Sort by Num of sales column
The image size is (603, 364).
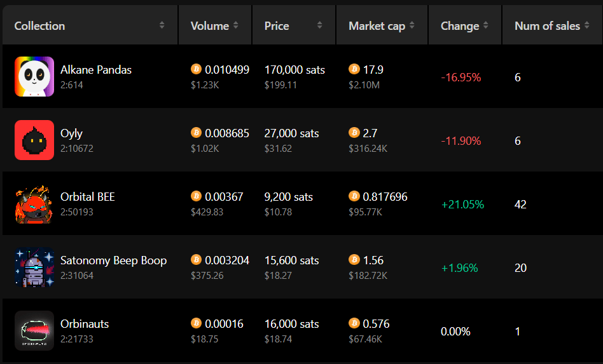pyautogui.click(x=587, y=25)
